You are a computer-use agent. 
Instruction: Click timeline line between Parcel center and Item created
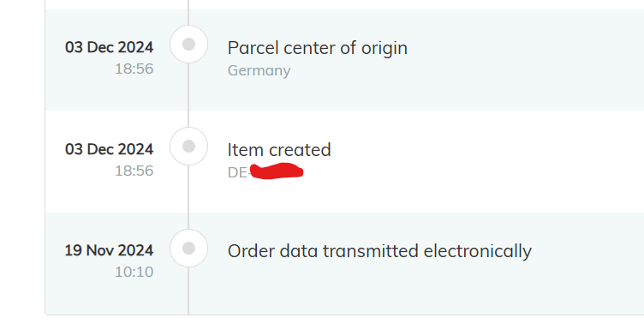click(188, 95)
